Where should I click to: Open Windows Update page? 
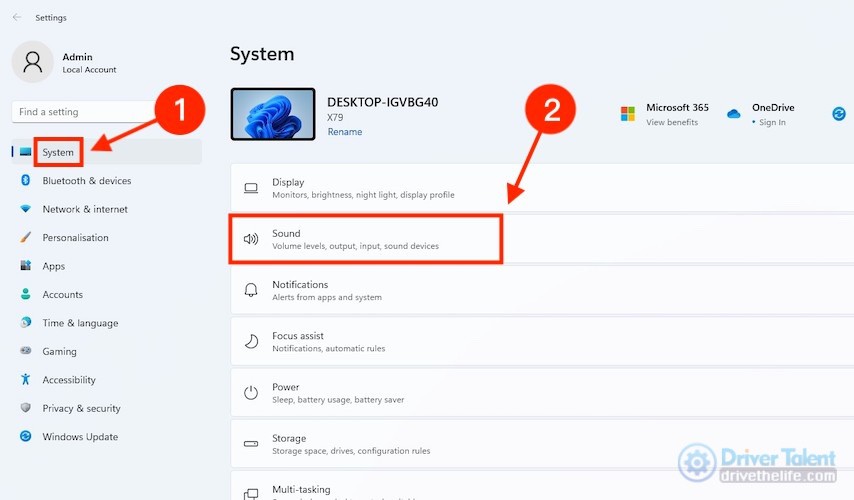pos(106,436)
